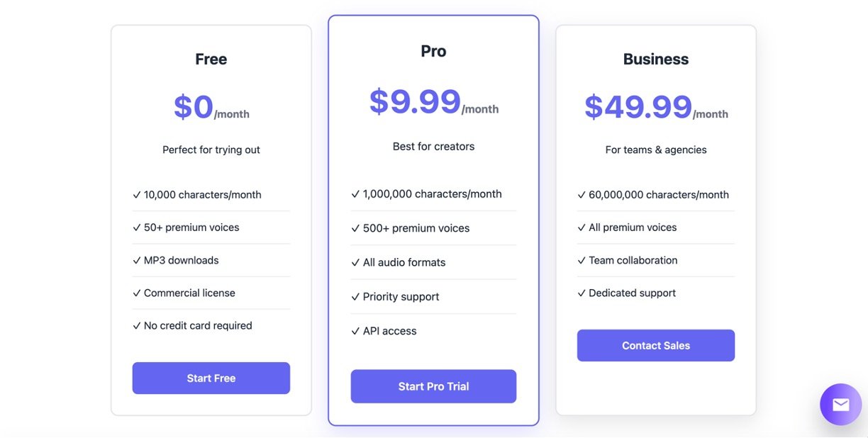The width and height of the screenshot is (868, 438).
Task: Click the Contact Sales button
Action: 655,345
